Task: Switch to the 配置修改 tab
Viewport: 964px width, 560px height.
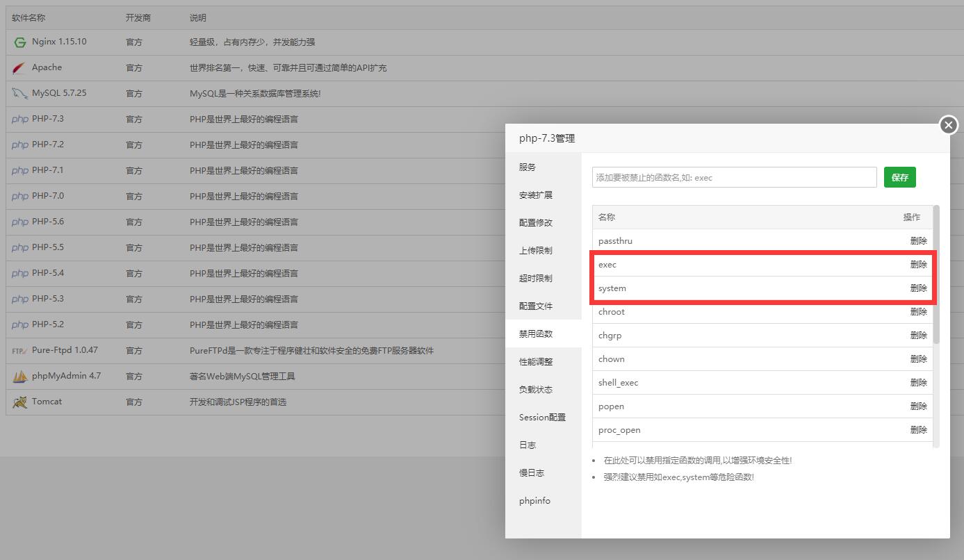Action: pos(544,223)
